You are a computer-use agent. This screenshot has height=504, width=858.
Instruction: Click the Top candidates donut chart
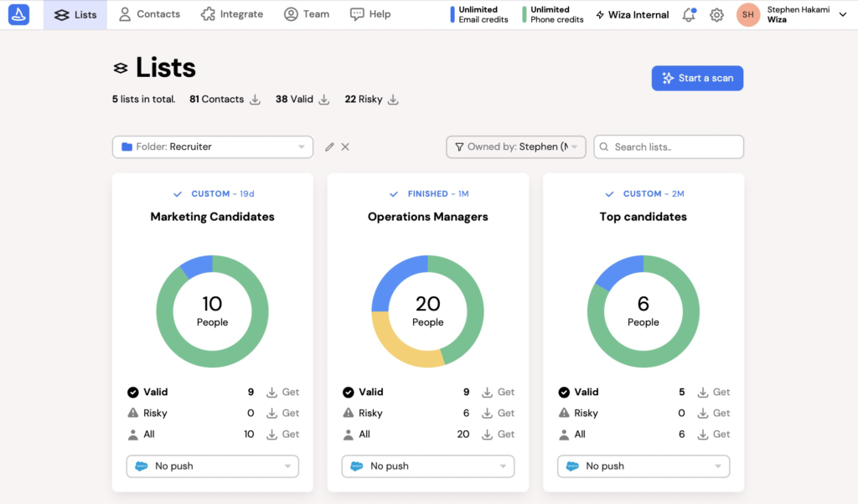643,311
